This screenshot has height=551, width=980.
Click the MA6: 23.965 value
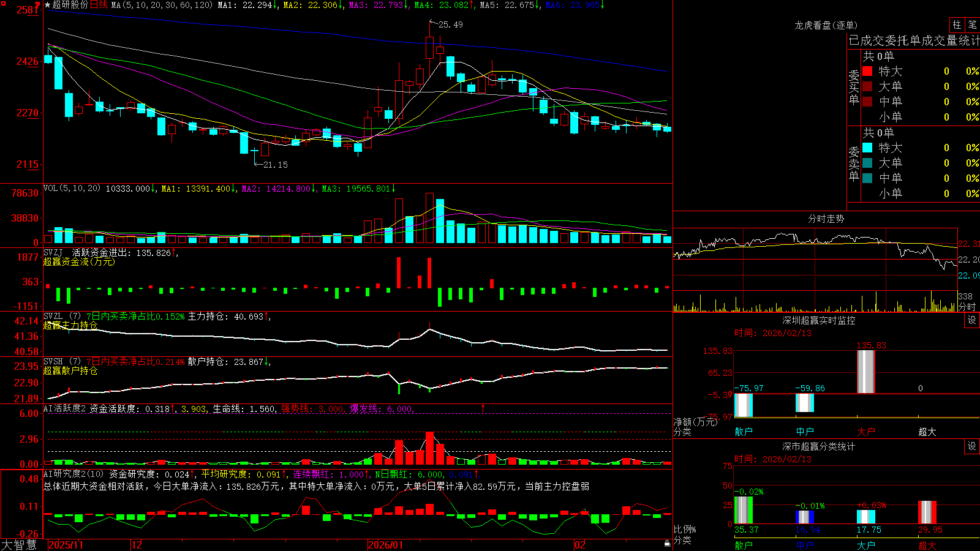pos(574,5)
